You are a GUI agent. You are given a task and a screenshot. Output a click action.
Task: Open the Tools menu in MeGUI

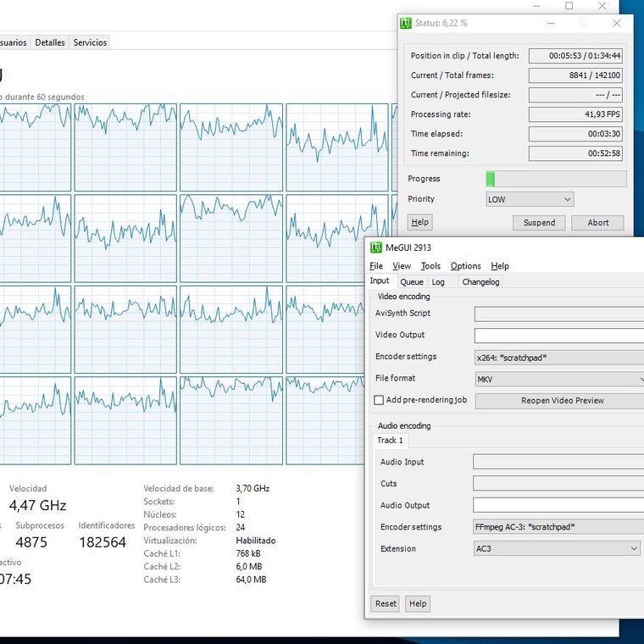point(430,266)
